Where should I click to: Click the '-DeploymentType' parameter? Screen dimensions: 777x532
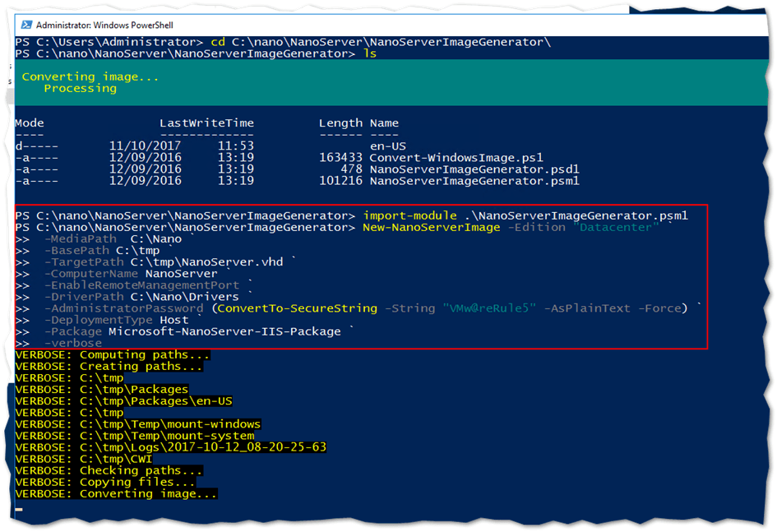(98, 321)
